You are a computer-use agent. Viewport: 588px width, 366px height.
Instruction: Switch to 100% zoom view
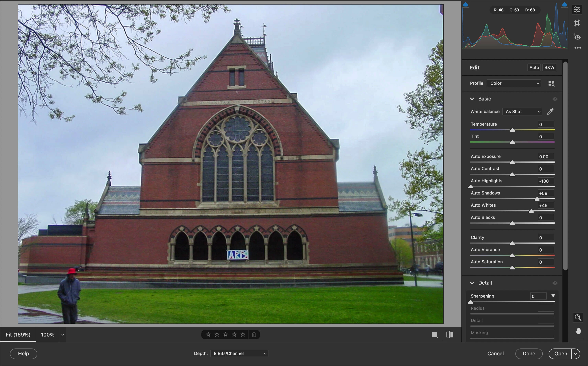click(48, 335)
